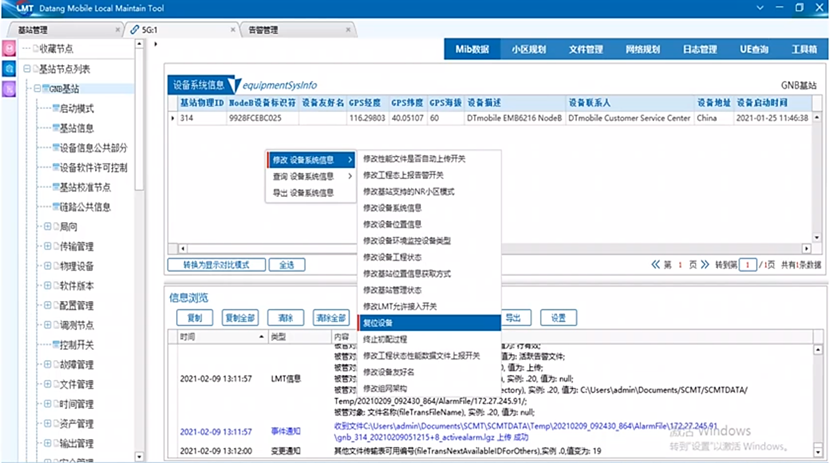Click the table horizontal scrollbar right arrow
830x463 pixels.
806,248
